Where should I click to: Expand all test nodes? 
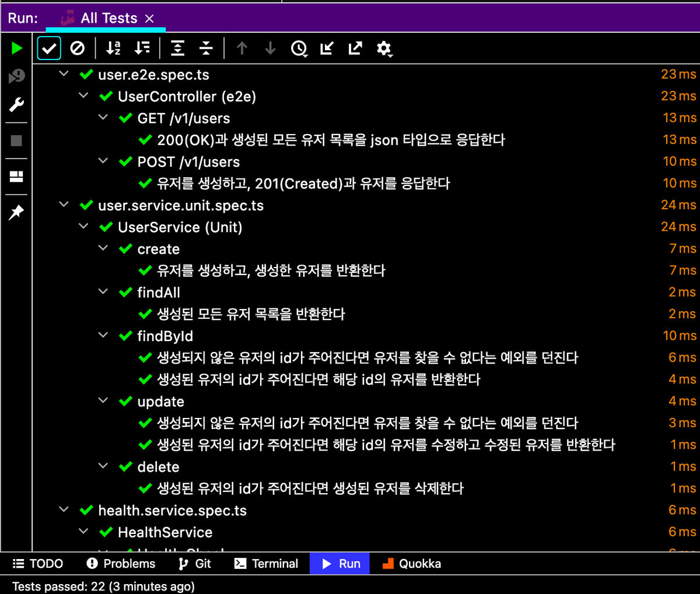click(177, 48)
